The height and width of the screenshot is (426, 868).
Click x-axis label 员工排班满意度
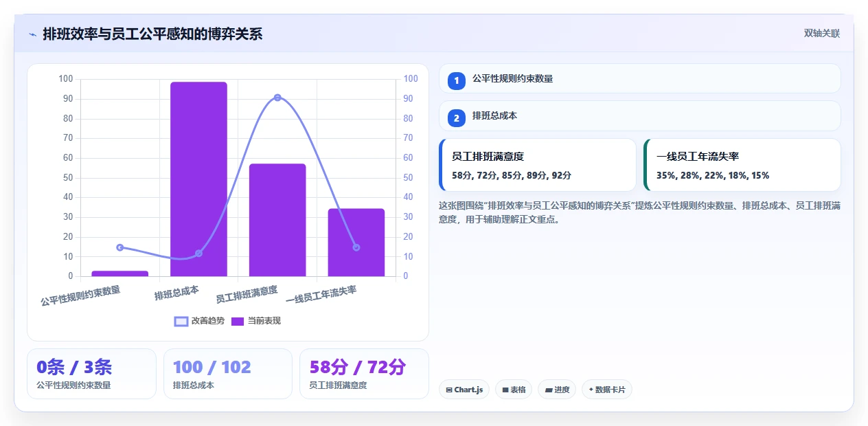(x=247, y=295)
